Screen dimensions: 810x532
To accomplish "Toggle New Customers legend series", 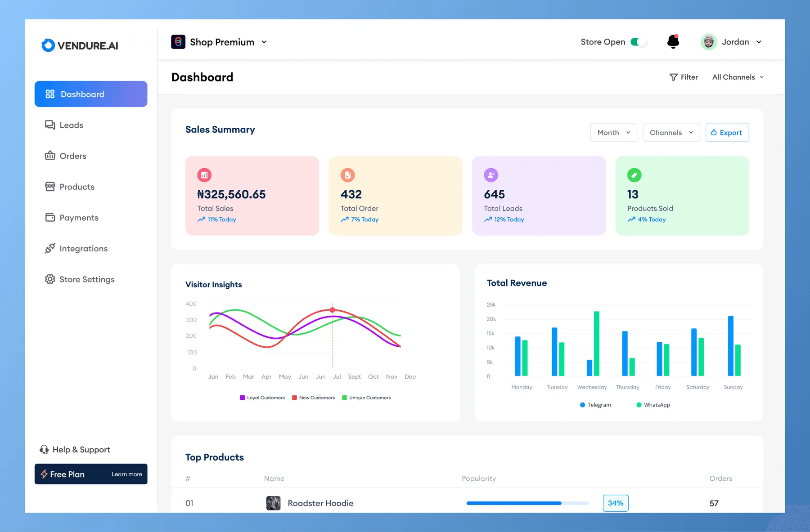I will point(313,398).
